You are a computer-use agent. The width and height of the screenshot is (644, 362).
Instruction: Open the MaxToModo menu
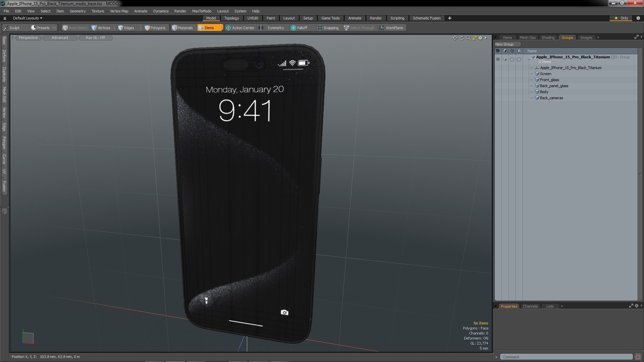point(202,11)
